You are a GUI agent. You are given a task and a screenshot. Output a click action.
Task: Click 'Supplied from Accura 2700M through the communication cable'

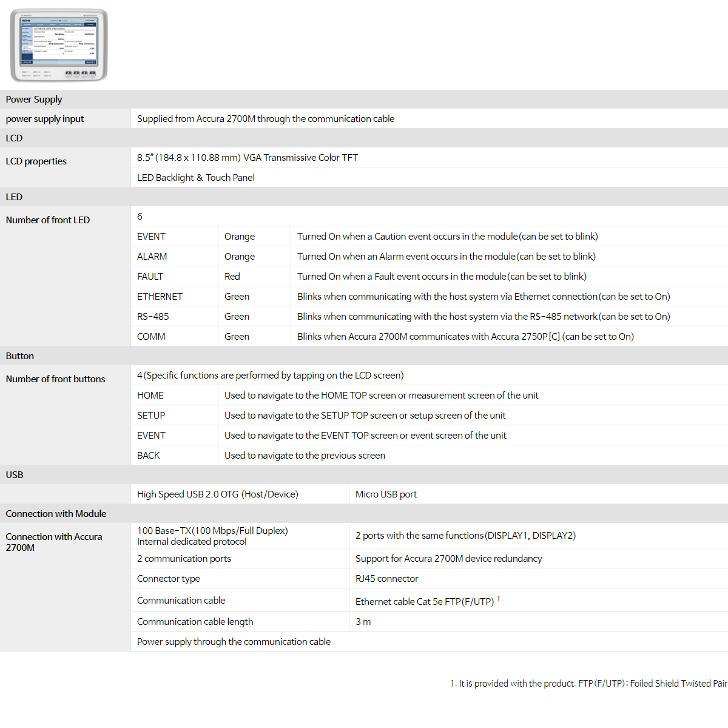click(266, 119)
